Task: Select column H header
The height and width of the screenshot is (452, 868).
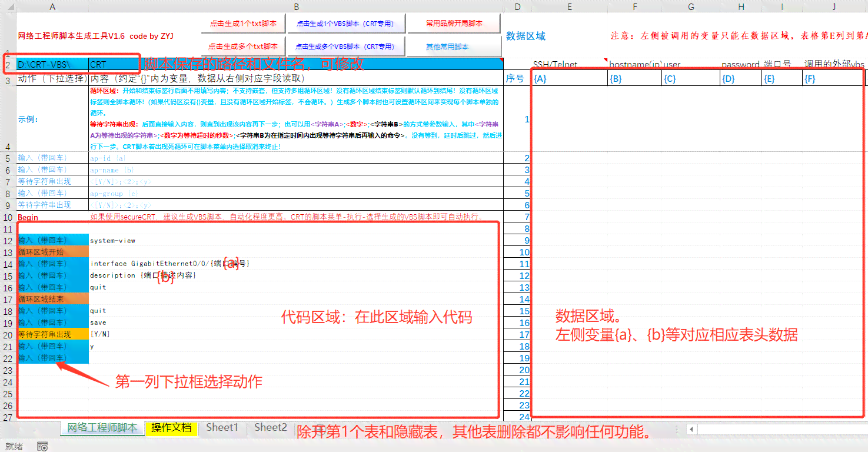Action: (741, 6)
